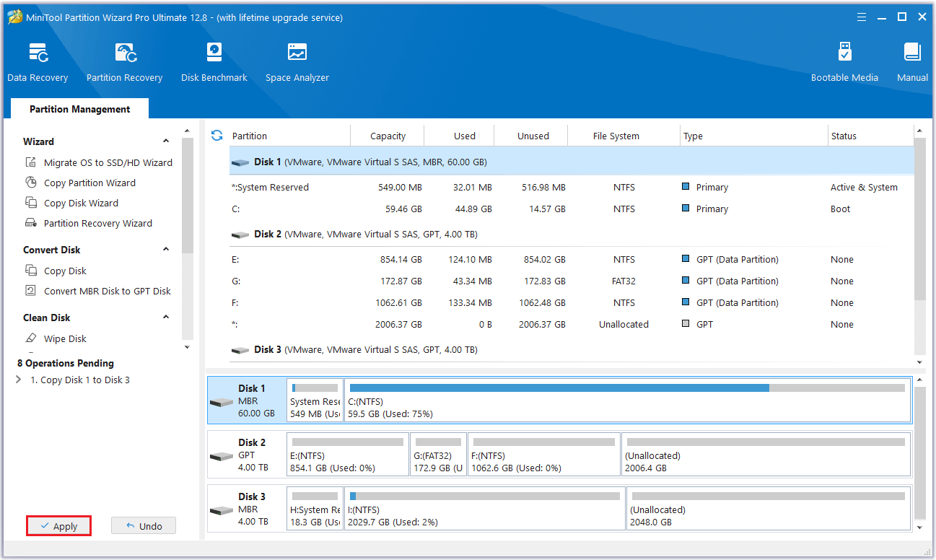Collapse the Wizard section
Screen dimensions: 936x560
[x=166, y=141]
